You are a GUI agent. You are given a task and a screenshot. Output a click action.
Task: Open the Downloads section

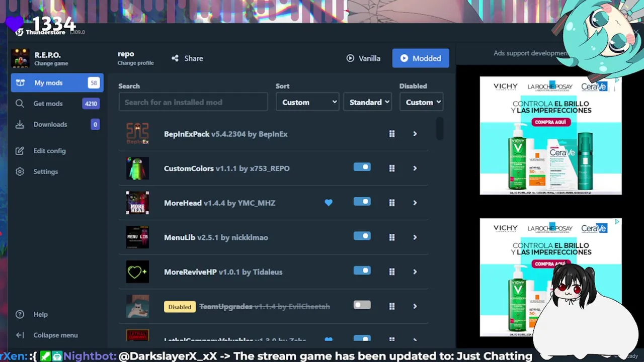coord(57,124)
